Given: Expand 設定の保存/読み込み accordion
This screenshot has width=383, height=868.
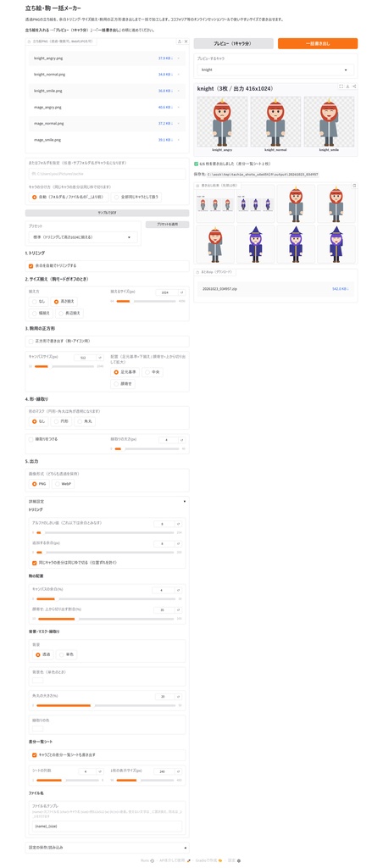Looking at the screenshot, I should 108,848.
